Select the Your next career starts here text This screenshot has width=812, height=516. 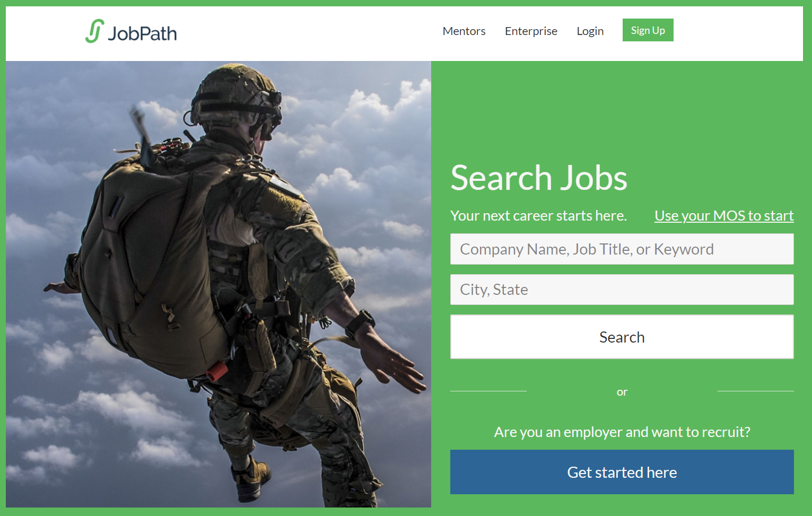click(538, 216)
